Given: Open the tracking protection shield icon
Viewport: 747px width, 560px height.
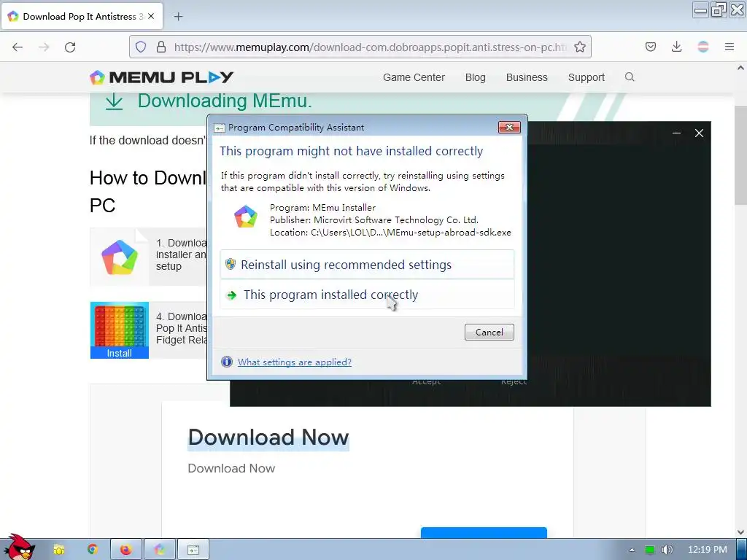Looking at the screenshot, I should 141,47.
